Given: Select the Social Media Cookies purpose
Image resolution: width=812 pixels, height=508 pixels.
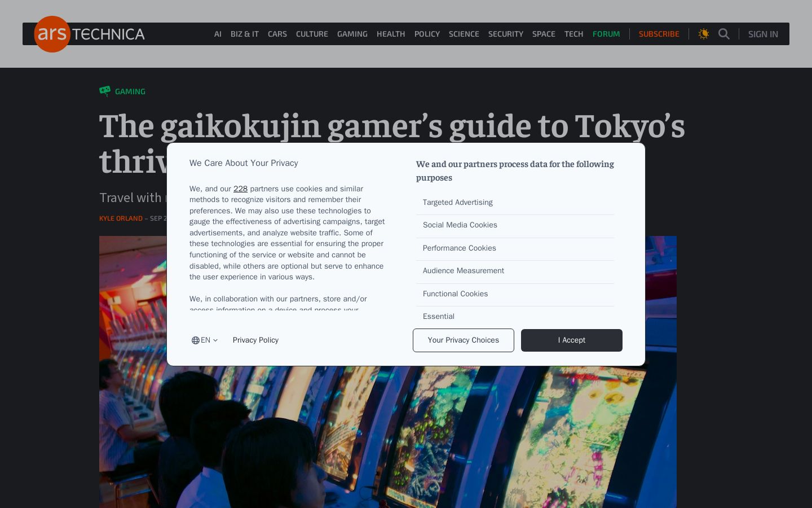Looking at the screenshot, I should 515,225.
